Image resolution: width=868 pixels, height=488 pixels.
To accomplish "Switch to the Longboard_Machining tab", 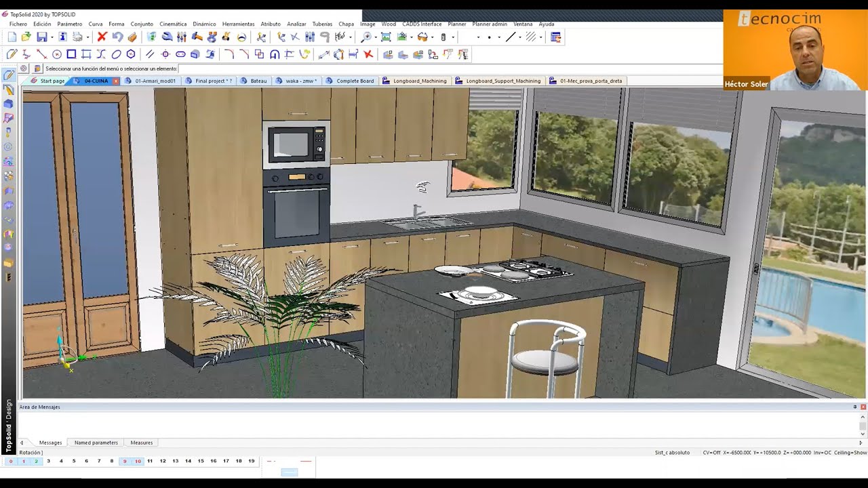I will click(x=415, y=81).
